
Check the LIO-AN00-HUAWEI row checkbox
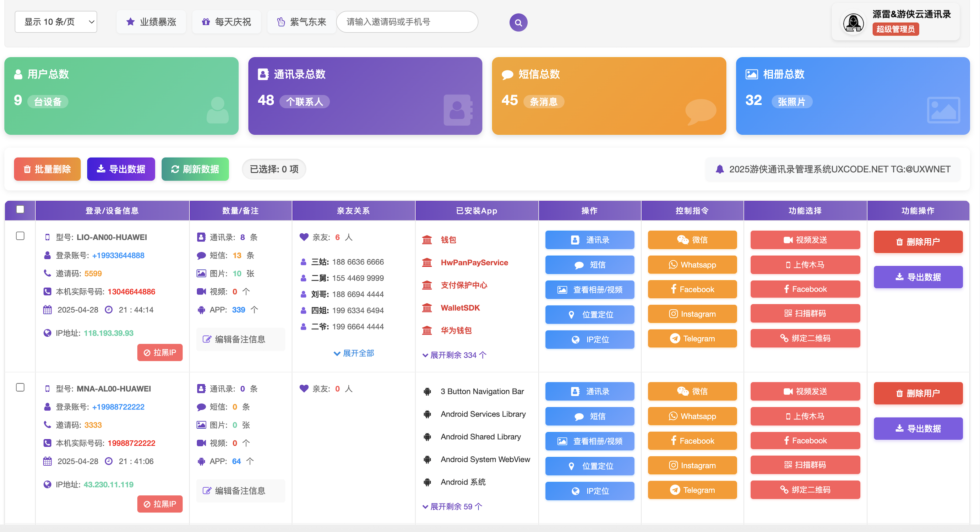tap(20, 236)
